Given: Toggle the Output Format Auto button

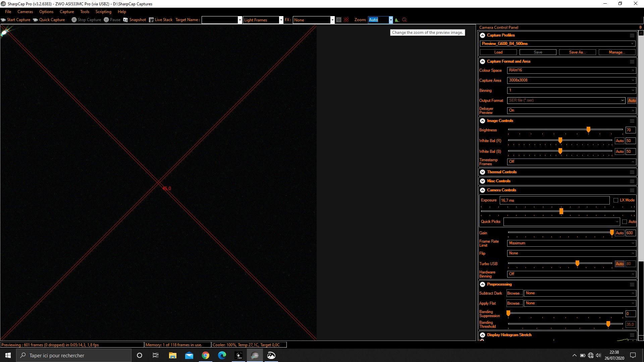Looking at the screenshot, I should (x=632, y=101).
